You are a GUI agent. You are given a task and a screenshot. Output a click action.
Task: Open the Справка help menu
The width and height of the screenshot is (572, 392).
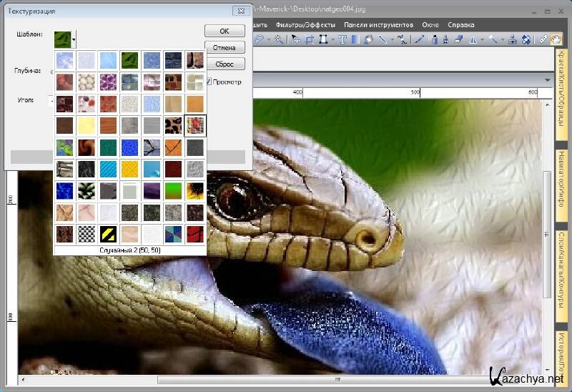pyautogui.click(x=460, y=24)
